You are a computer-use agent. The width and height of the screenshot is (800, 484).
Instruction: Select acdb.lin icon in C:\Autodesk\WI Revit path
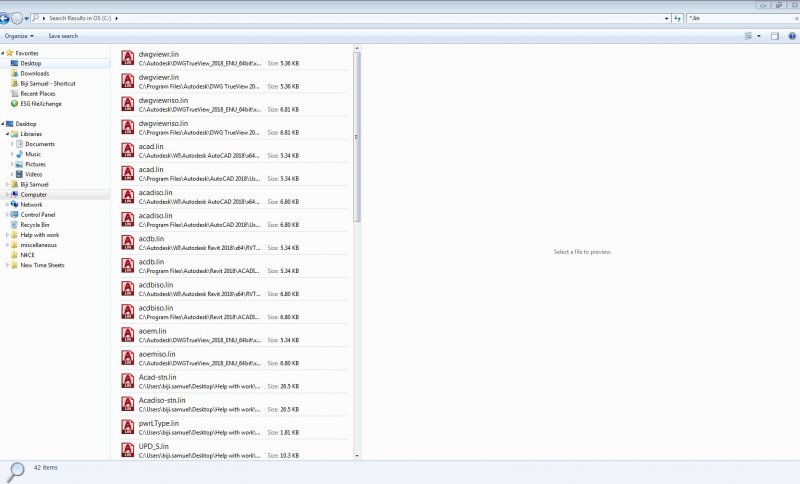[128, 242]
